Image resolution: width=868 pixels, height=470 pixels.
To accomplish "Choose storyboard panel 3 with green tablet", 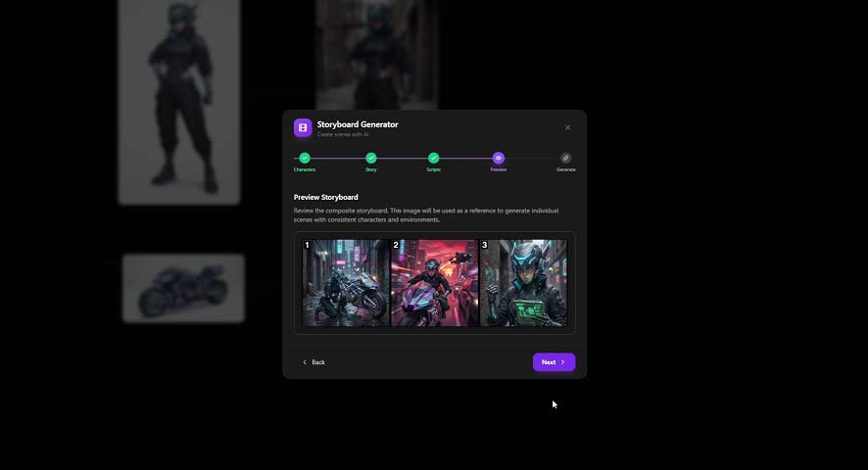I will 523,283.
